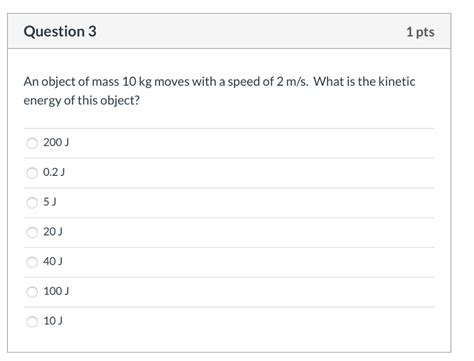Click the 10 J answer label

(x=53, y=321)
